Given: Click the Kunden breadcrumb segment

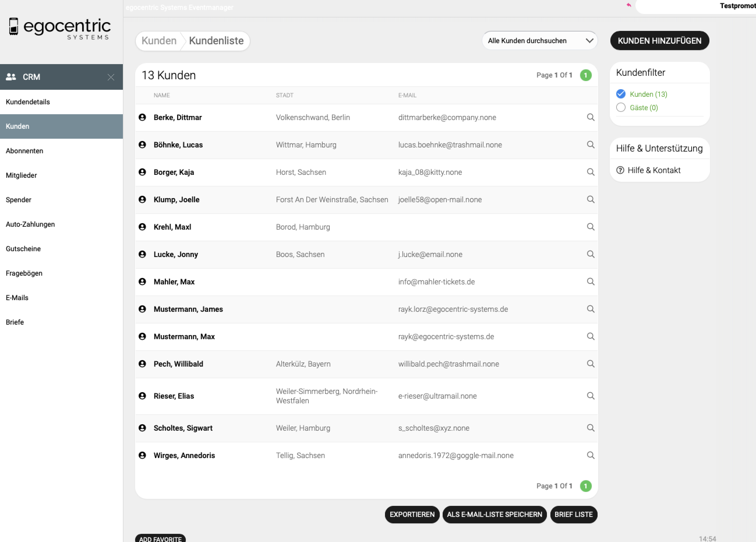Looking at the screenshot, I should pyautogui.click(x=159, y=41).
